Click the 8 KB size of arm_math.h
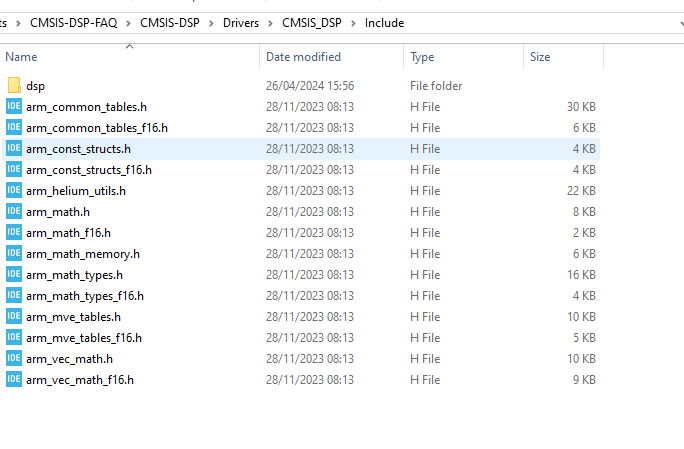The width and height of the screenshot is (684, 449). 585,211
